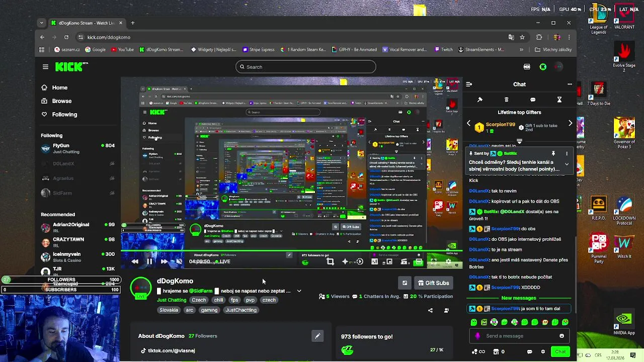Fast forward the stream playback
The width and height of the screenshot is (644, 362).
(x=164, y=261)
